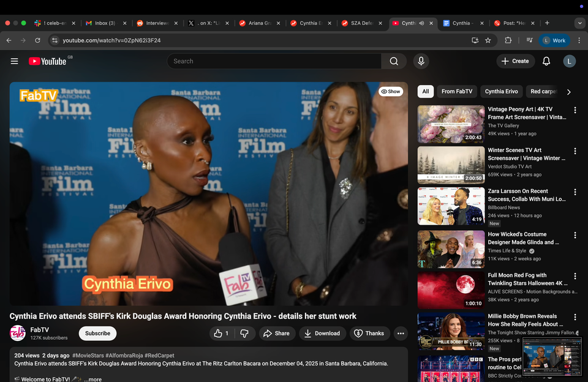Expand the description with ...more
Viewport: 588px width, 382px height.
(x=92, y=378)
